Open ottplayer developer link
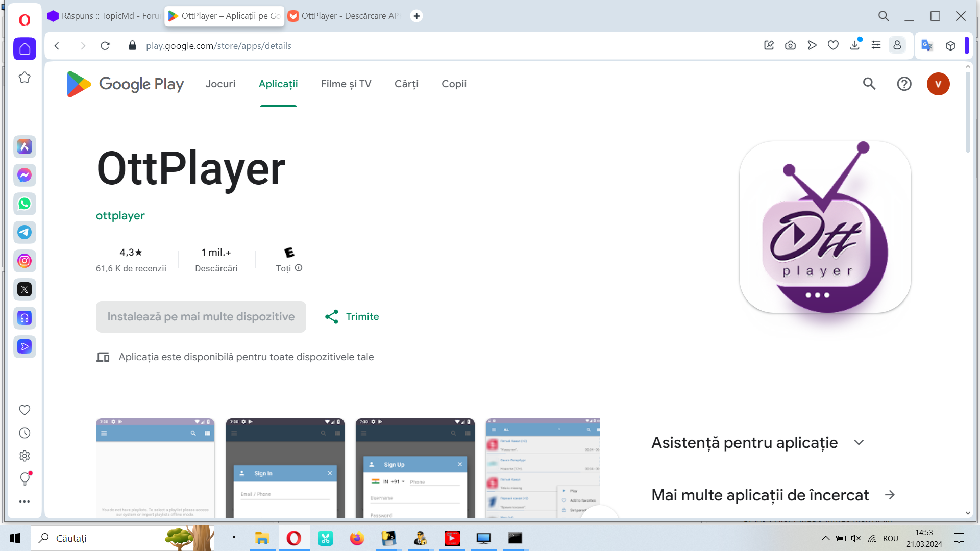 point(120,216)
